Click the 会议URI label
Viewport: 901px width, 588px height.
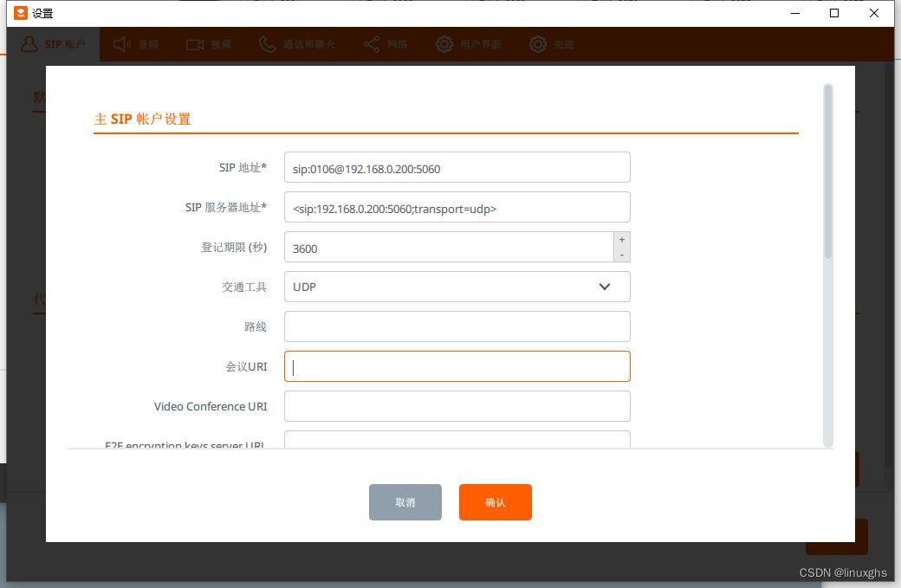246,366
